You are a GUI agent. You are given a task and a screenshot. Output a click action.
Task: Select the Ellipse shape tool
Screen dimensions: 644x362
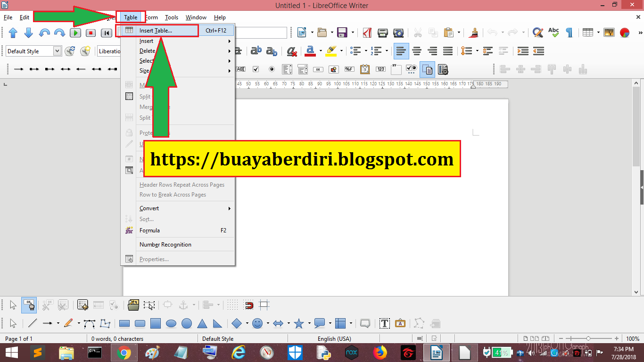[x=171, y=323]
